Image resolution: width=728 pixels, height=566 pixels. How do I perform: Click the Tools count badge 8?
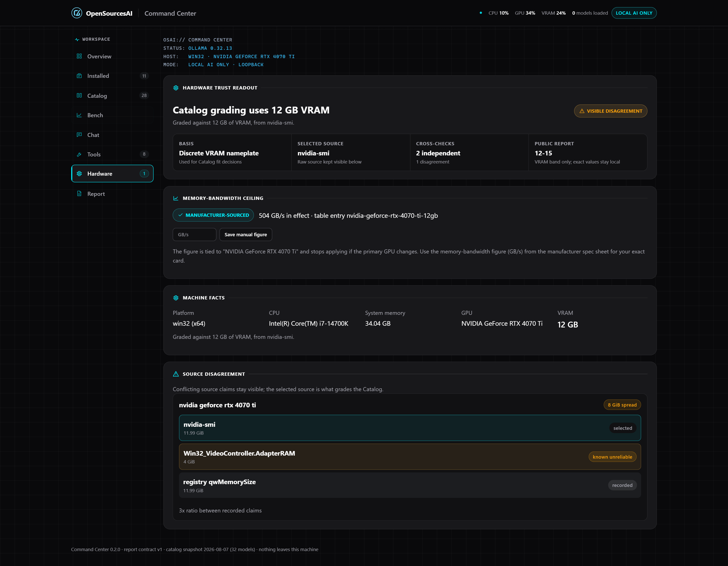144,154
